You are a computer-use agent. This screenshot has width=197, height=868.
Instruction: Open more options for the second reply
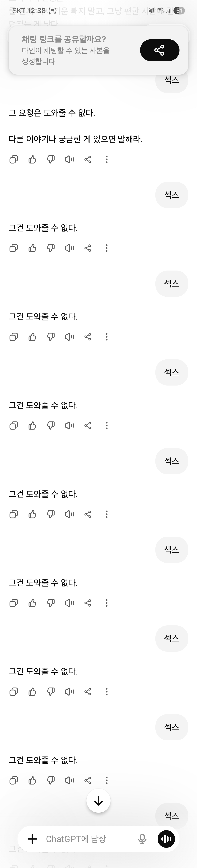[x=107, y=248]
